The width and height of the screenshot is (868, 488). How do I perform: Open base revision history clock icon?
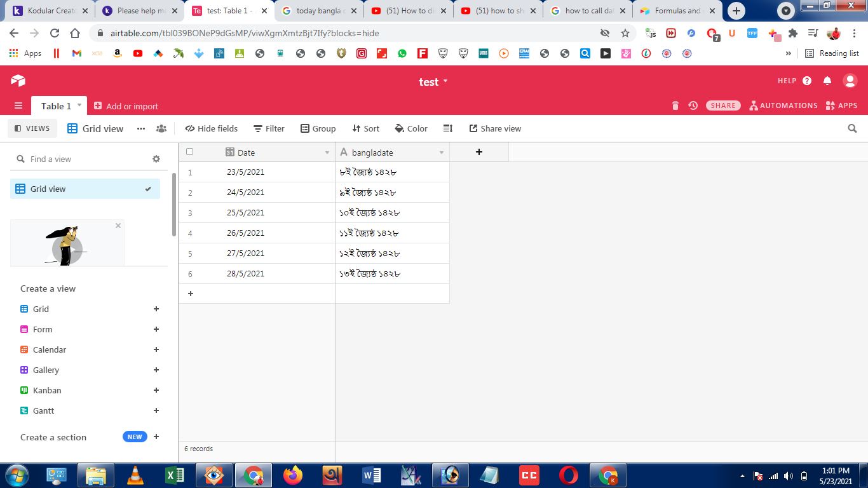[x=693, y=105]
